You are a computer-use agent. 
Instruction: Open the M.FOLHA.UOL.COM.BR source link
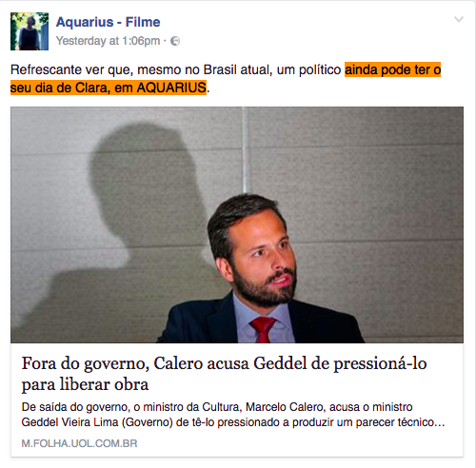[x=79, y=443]
